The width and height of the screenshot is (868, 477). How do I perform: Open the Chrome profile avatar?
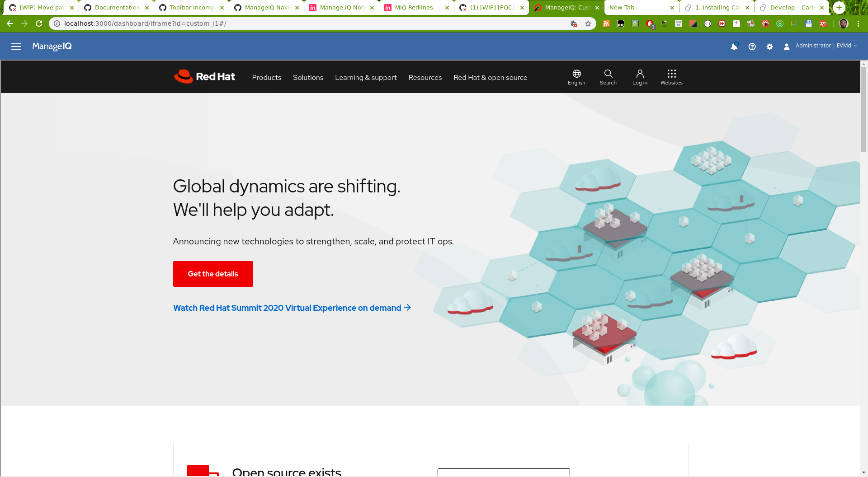pyautogui.click(x=844, y=23)
